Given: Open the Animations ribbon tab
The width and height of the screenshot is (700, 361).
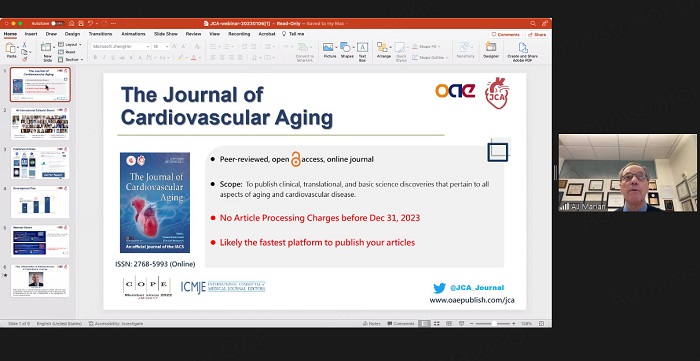Looking at the screenshot, I should [x=133, y=34].
